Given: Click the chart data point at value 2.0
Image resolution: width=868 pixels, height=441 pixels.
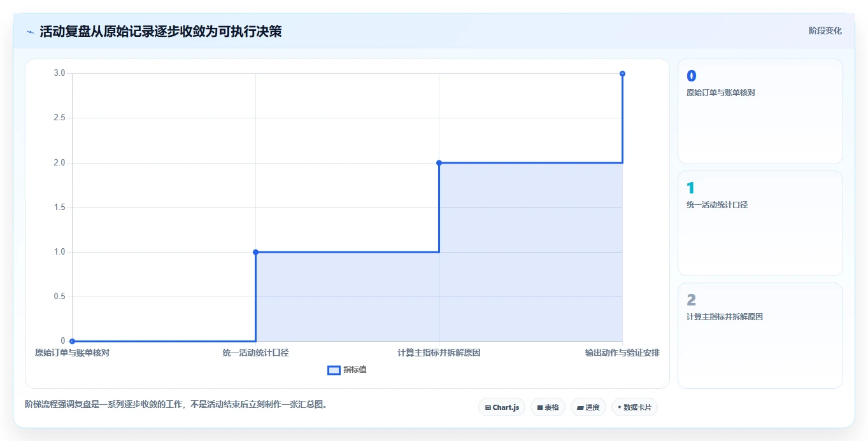Looking at the screenshot, I should click(439, 163).
